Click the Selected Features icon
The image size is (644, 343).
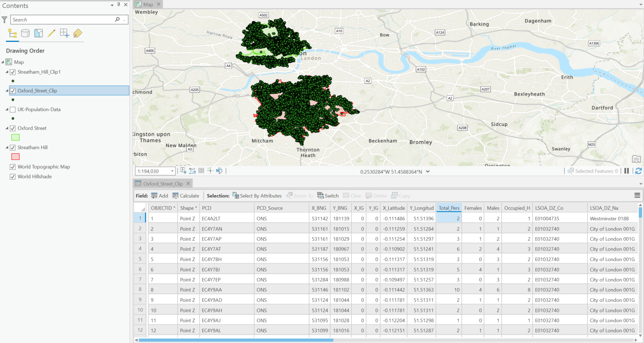pos(571,171)
